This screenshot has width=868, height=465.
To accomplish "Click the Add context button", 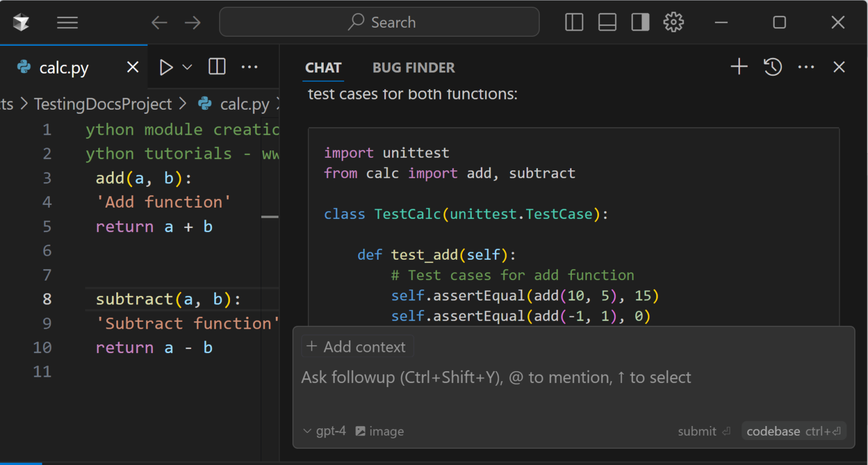I will tap(357, 346).
